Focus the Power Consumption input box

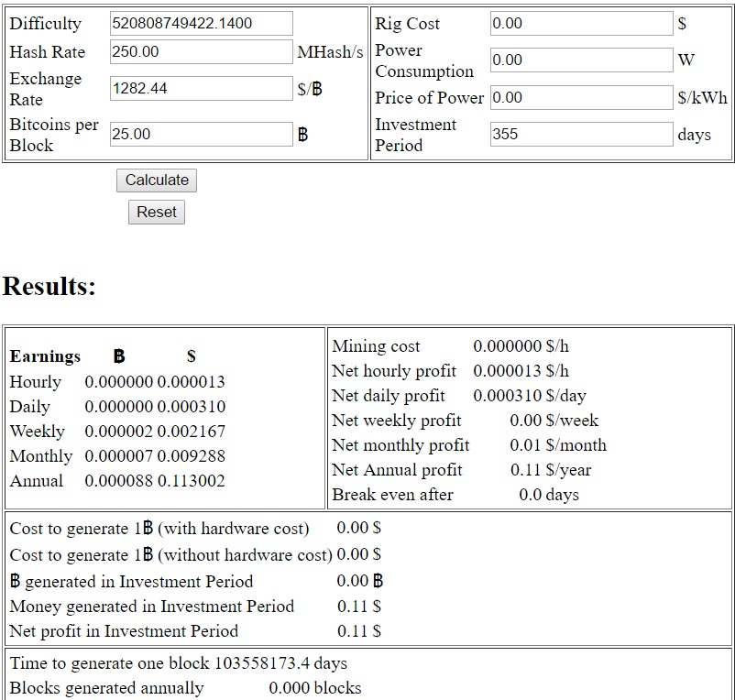point(581,60)
